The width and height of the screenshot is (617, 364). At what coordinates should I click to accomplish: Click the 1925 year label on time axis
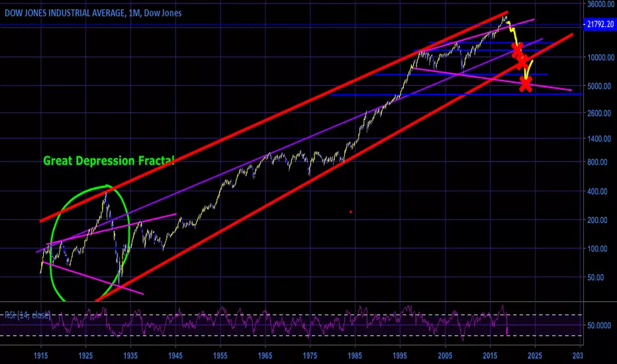tap(85, 356)
